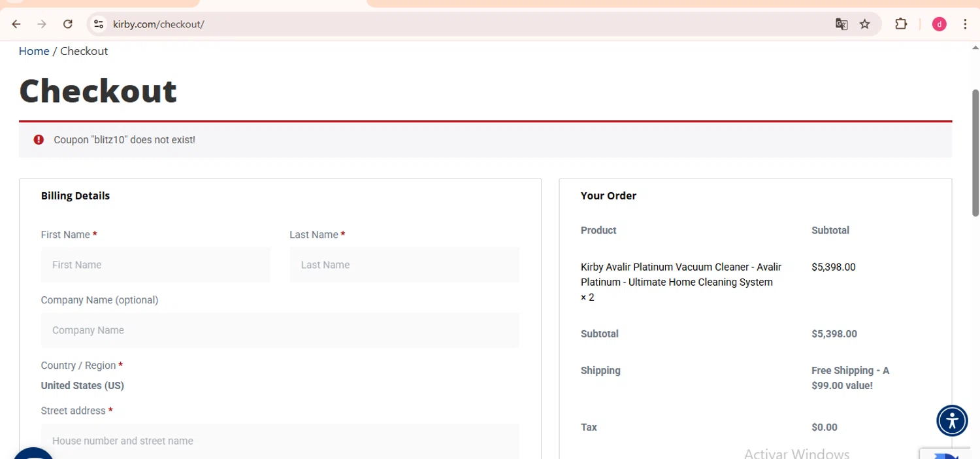980x459 pixels.
Task: Bookmark this page with the star icon
Action: click(x=865, y=24)
